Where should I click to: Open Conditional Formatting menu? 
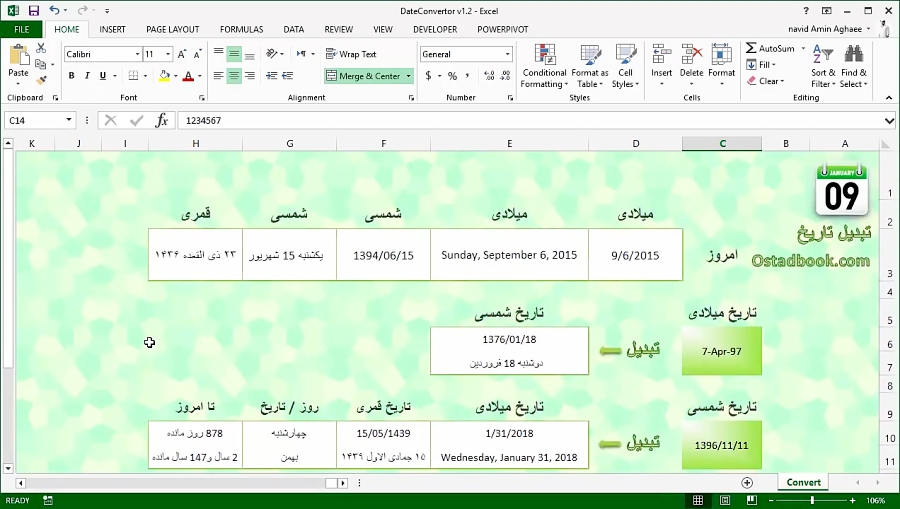544,67
